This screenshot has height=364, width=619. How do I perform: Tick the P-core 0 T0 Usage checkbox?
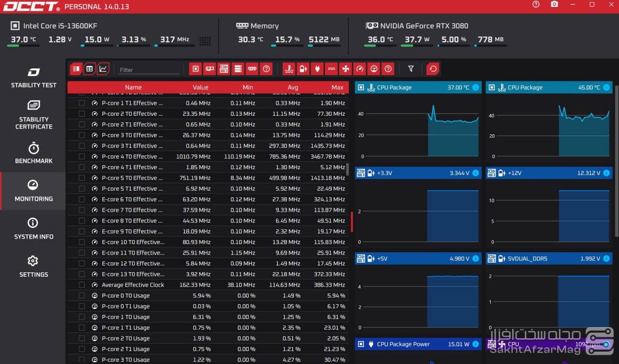pos(82,296)
